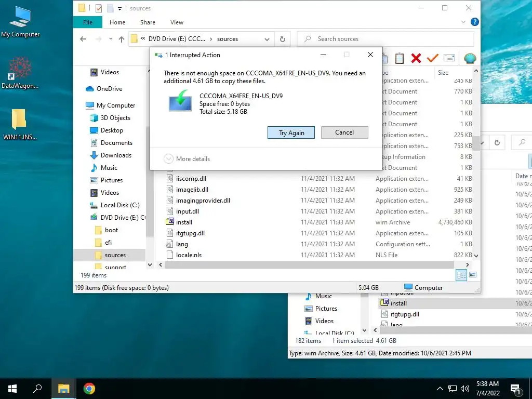Click the rename field toolbar icon

tap(449, 58)
